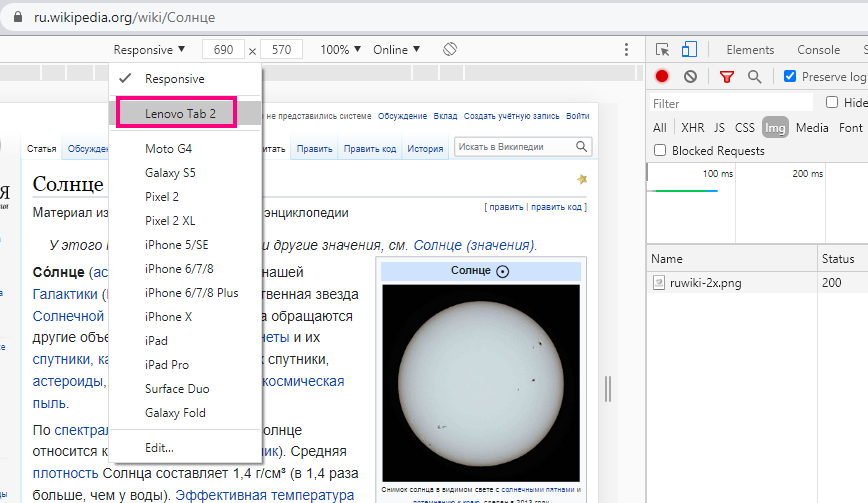Select iPhone 6/7/8 device

pyautogui.click(x=185, y=269)
